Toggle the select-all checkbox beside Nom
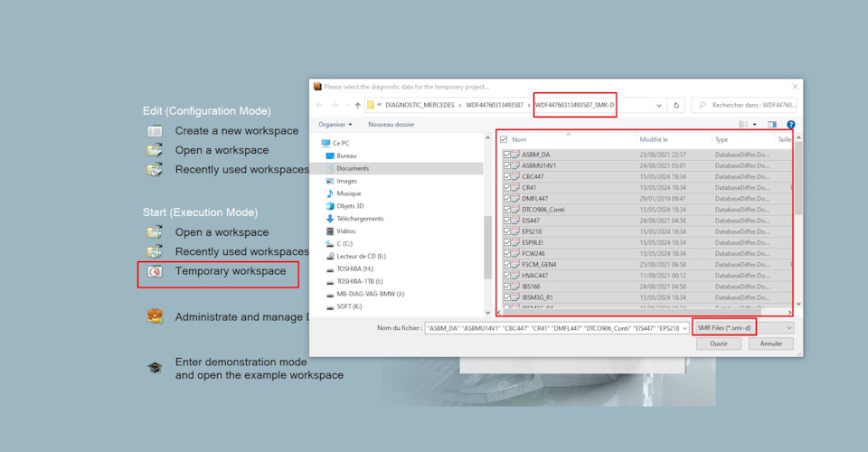Viewport: 868px width, 452px height. (x=504, y=140)
